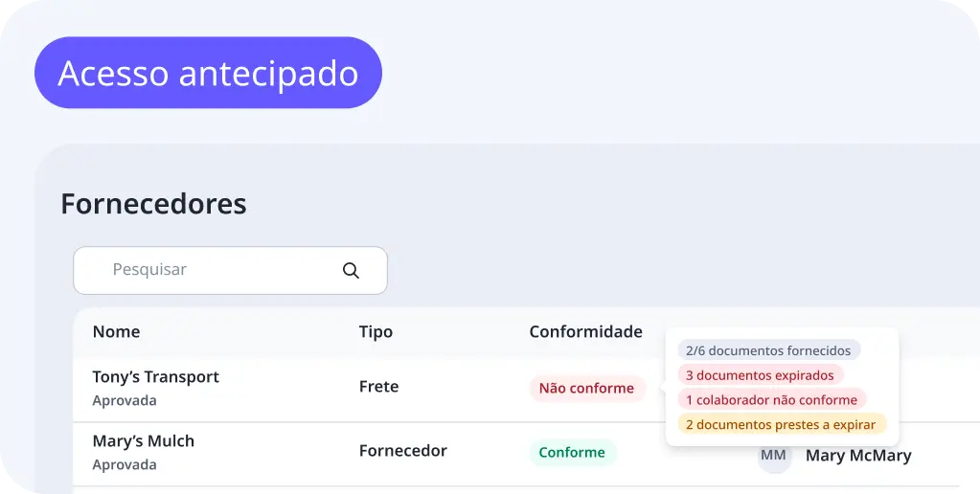Click the Fornecedor type cell

point(402,451)
